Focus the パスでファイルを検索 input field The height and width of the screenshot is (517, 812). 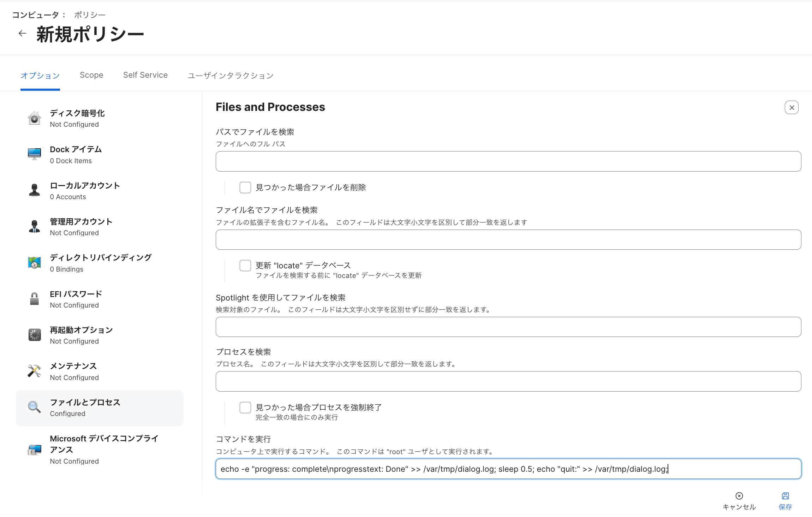pyautogui.click(x=508, y=161)
